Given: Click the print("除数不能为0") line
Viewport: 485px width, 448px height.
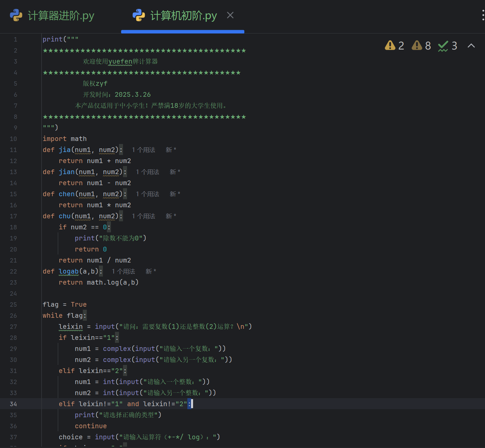Looking at the screenshot, I should [x=111, y=238].
